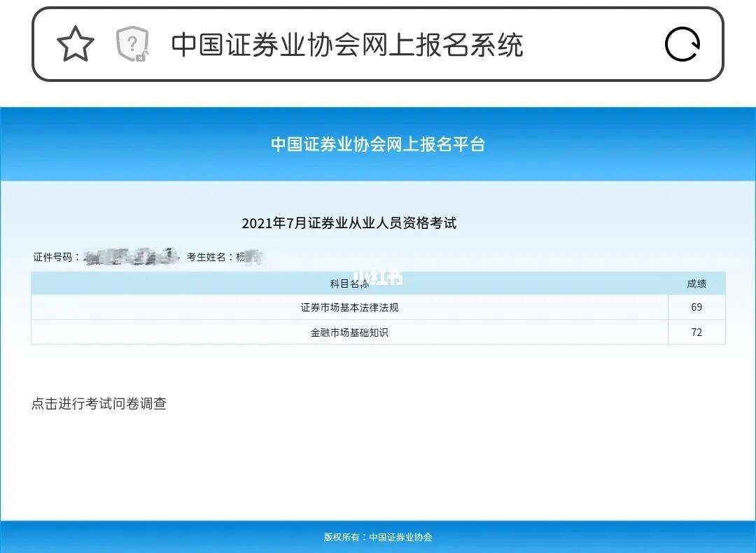
Task: Reload the page with refresh icon
Action: [682, 44]
